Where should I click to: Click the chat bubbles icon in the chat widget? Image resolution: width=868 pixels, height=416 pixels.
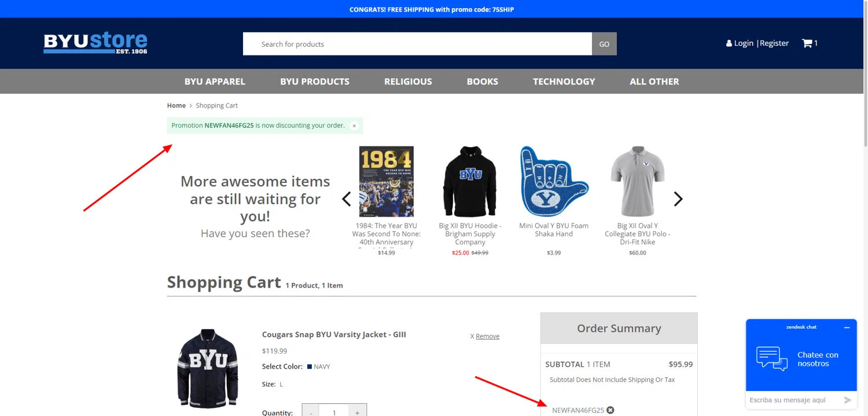(772, 359)
